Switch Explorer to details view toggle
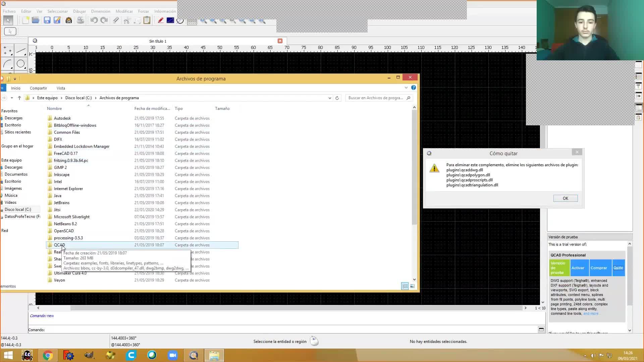The height and width of the screenshot is (362, 644). pyautogui.click(x=405, y=286)
